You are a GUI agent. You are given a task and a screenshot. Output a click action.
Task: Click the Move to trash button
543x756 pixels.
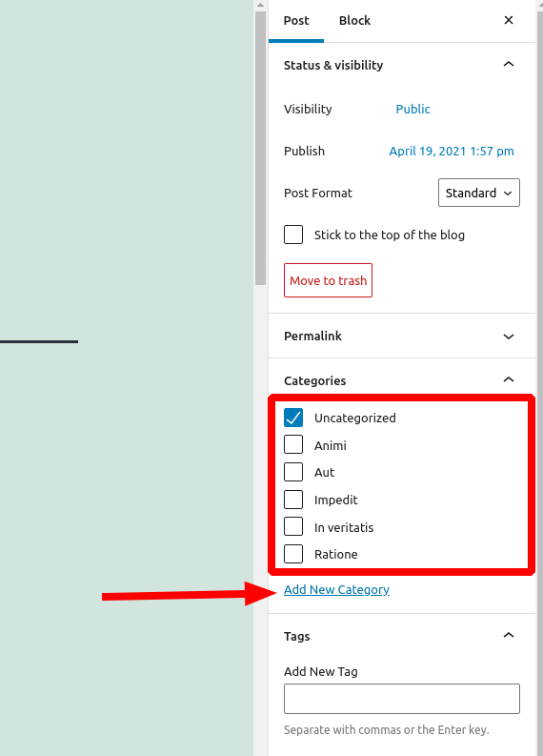[328, 280]
